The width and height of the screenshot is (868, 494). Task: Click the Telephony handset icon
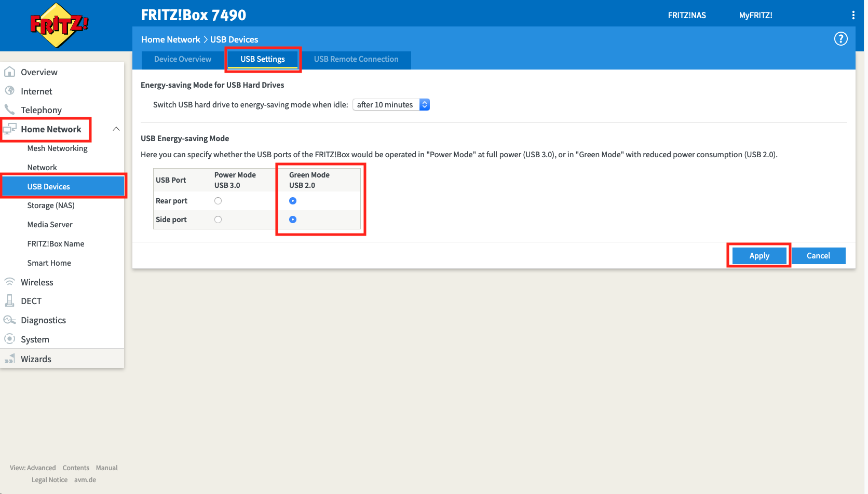[9, 109]
